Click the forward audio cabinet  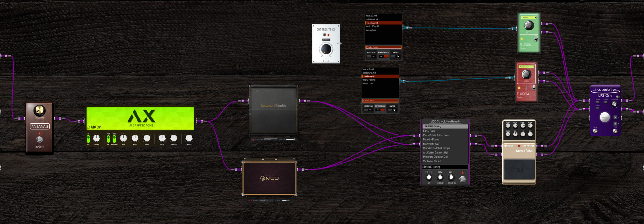274,110
